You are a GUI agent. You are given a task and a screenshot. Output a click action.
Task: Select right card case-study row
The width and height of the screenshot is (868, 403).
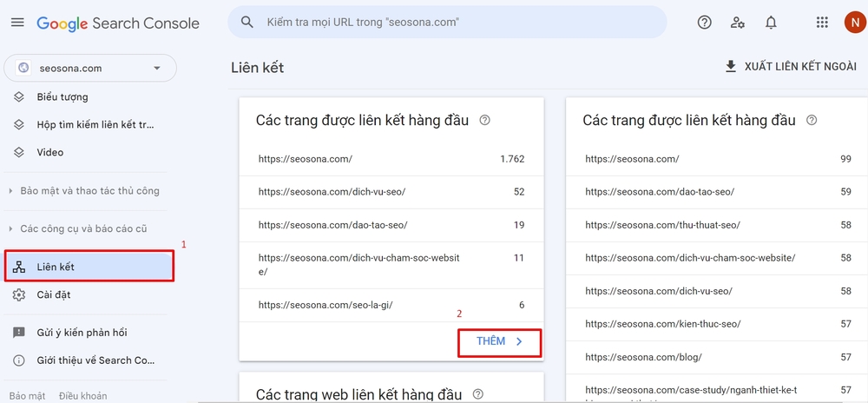coord(717,388)
